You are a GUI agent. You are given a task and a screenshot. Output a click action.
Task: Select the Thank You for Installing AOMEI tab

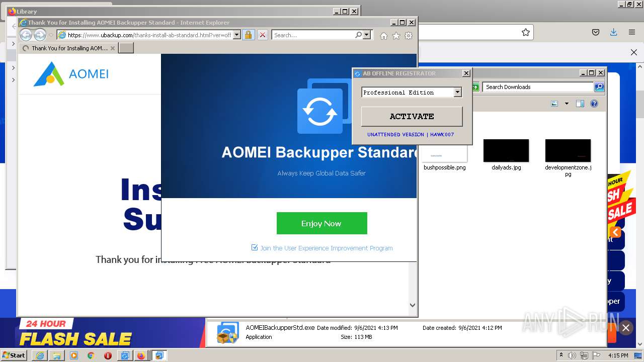[x=69, y=48]
